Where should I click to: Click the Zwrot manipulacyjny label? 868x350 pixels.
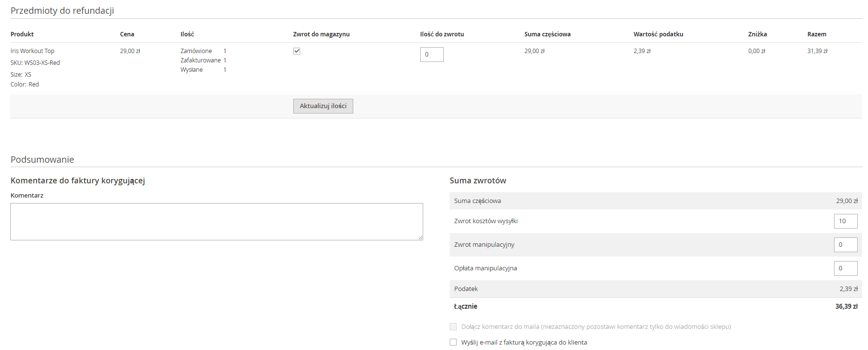(x=484, y=245)
